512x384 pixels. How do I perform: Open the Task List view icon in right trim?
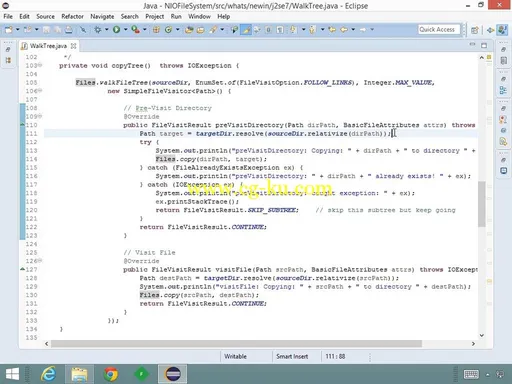coord(503,60)
